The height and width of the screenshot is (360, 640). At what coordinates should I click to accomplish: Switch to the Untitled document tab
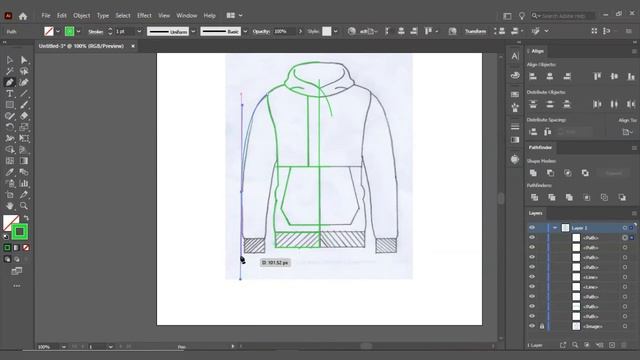click(81, 46)
